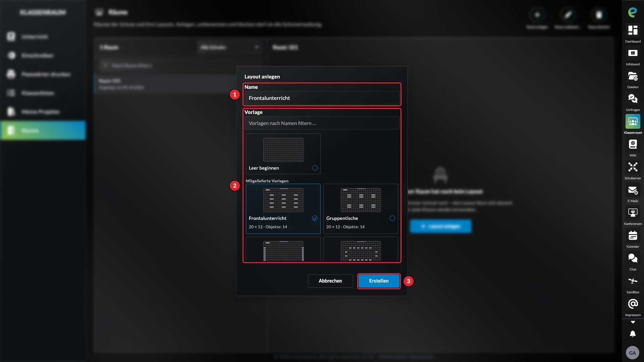
Task: Toggle the Frontalunterricht template radio
Action: point(315,218)
